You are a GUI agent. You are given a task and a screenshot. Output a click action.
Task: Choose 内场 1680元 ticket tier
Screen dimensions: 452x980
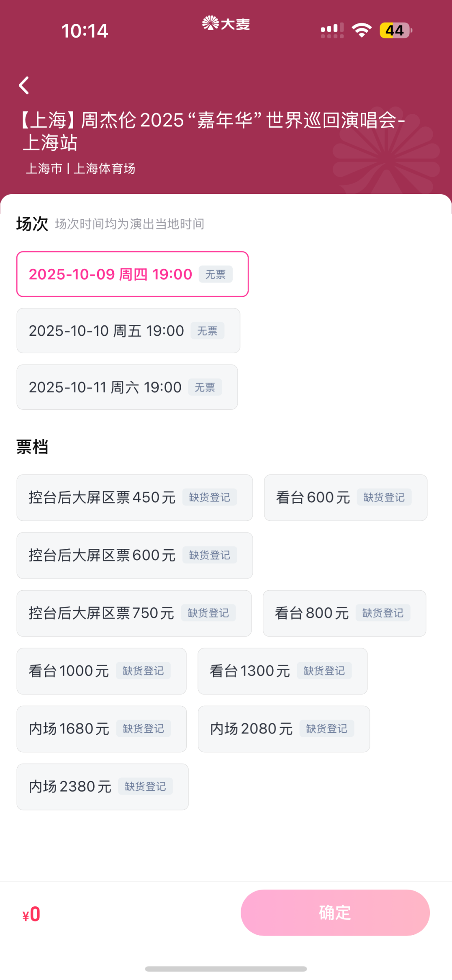(102, 729)
